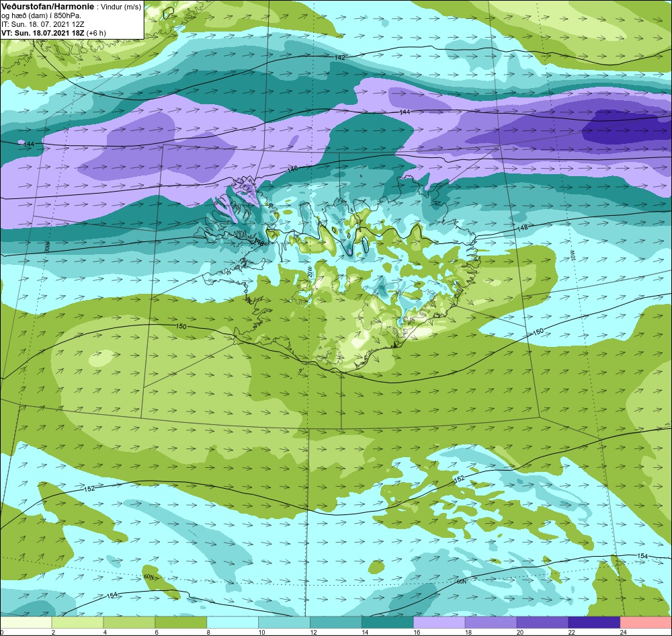This screenshot has height=636, width=672.
Task: Click the legend scale number 22
Action: (572, 632)
